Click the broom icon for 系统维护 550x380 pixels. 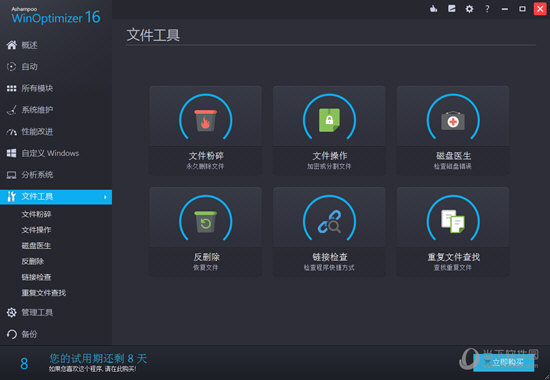(x=12, y=110)
